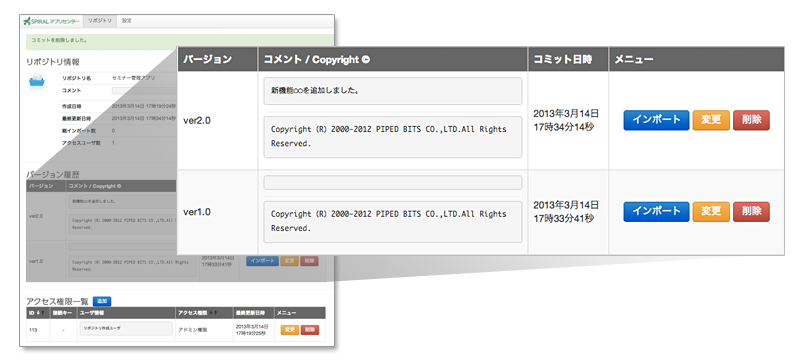Click the blue 追加 button beside アクセス権限一覧

coord(102,301)
